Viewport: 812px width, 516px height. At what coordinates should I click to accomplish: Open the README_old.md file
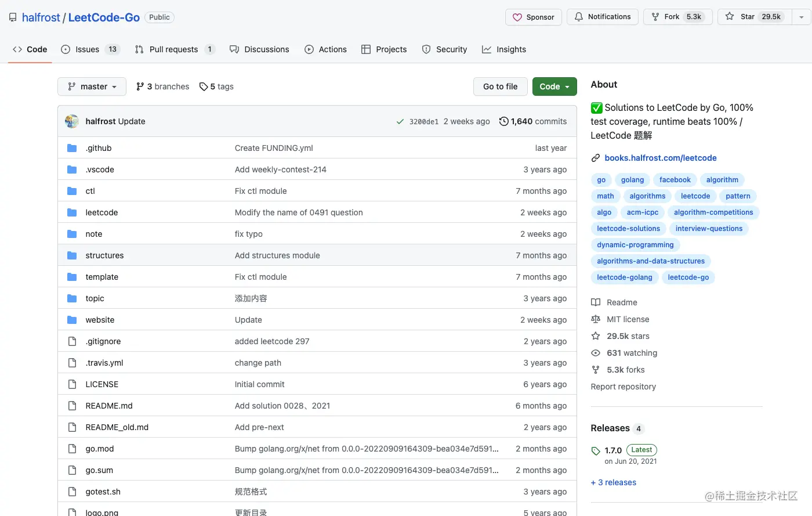coord(117,427)
